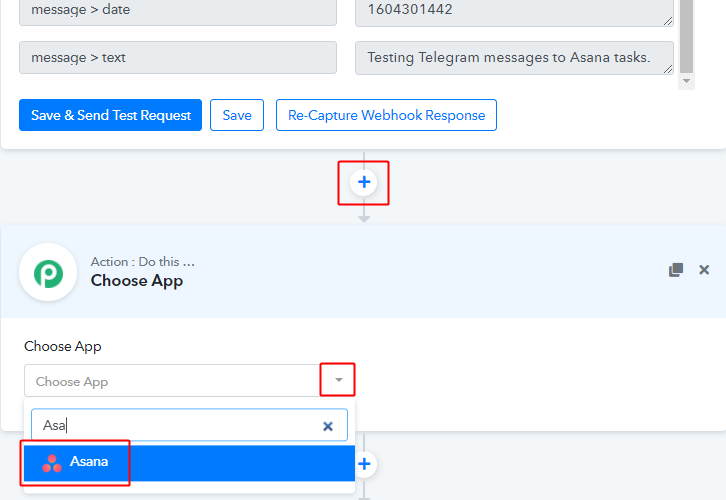Click the message > text label field
This screenshot has height=500, width=726.
tap(178, 57)
